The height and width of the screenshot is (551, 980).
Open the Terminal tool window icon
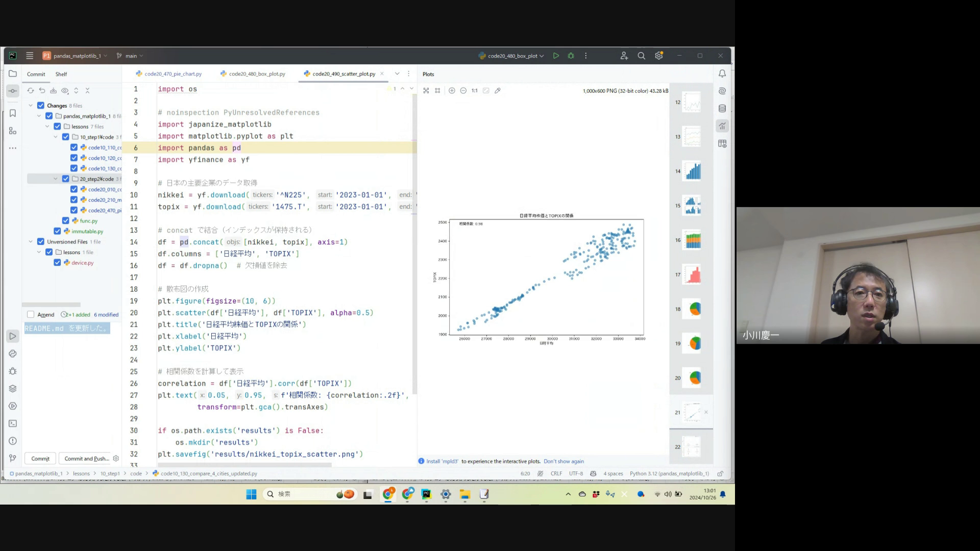tap(13, 423)
